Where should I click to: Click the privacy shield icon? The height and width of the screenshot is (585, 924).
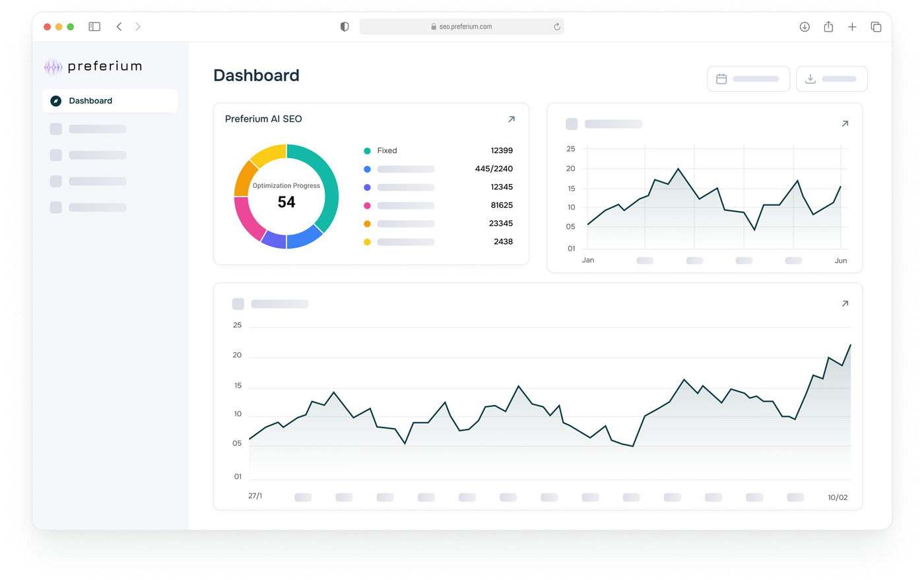click(345, 27)
